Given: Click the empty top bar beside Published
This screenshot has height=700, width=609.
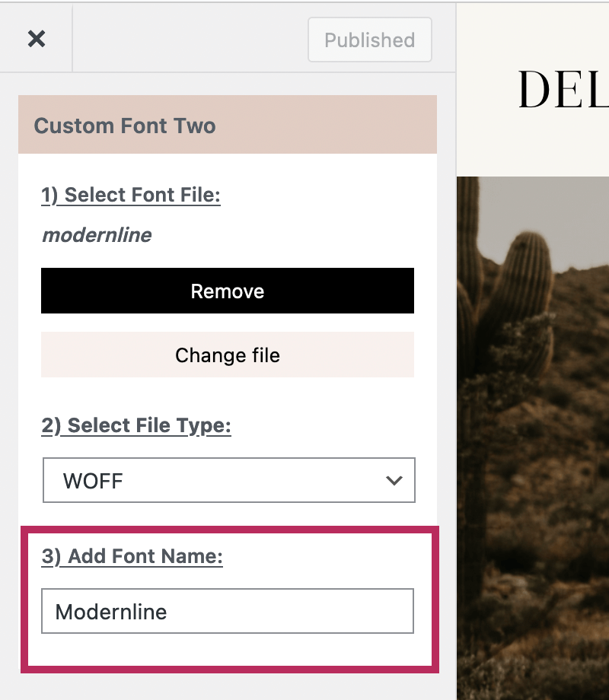Looking at the screenshot, I should click(190, 40).
